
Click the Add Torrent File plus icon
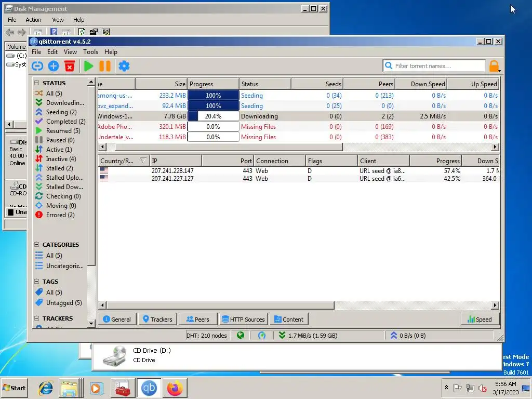click(x=54, y=66)
